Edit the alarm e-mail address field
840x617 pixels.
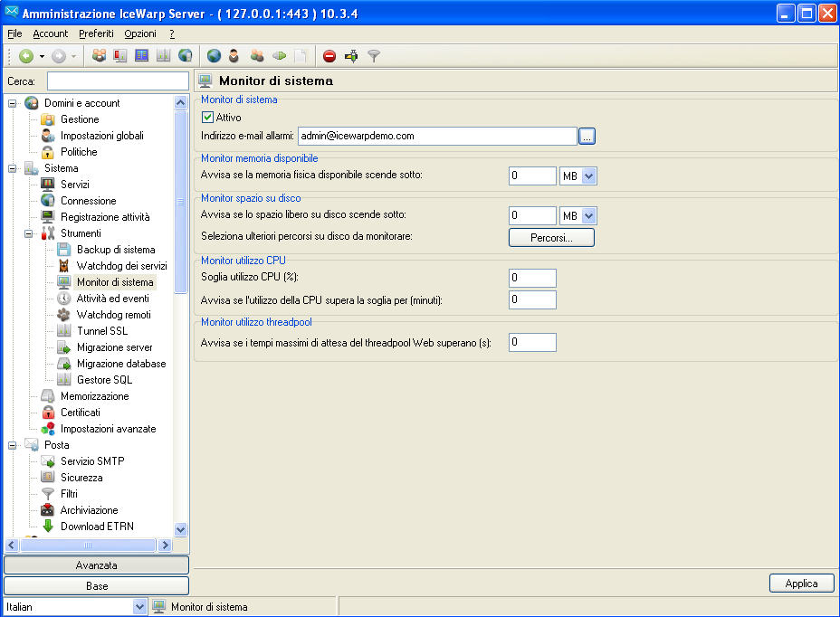[437, 136]
